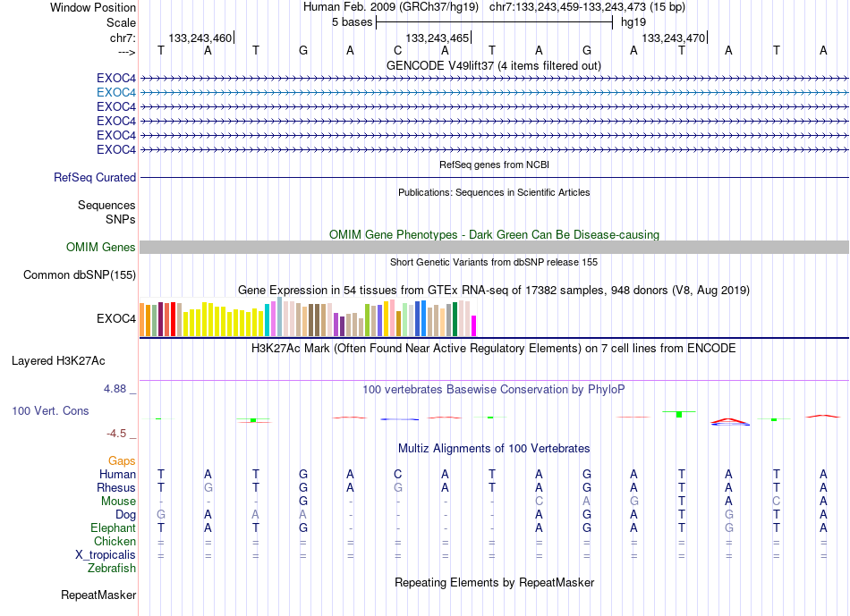Click 'Short Genetic Variants from dbSNP release 155'
The width and height of the screenshot is (850, 616).
[494, 262]
